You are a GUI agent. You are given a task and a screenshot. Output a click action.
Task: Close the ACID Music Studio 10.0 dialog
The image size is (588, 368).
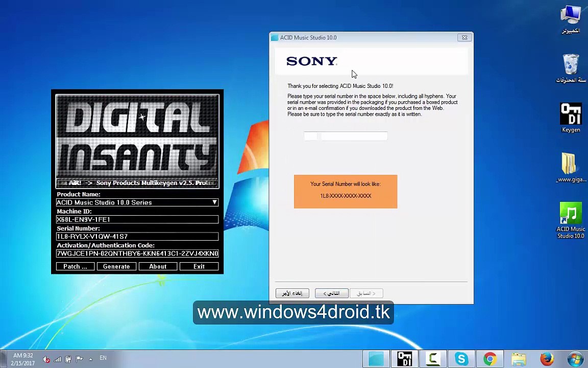tap(464, 37)
